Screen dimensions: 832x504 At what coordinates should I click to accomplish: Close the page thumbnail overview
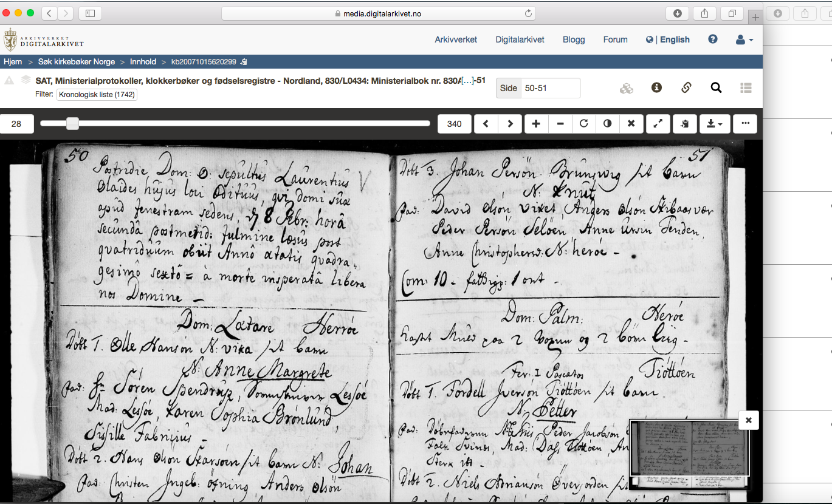[749, 420]
